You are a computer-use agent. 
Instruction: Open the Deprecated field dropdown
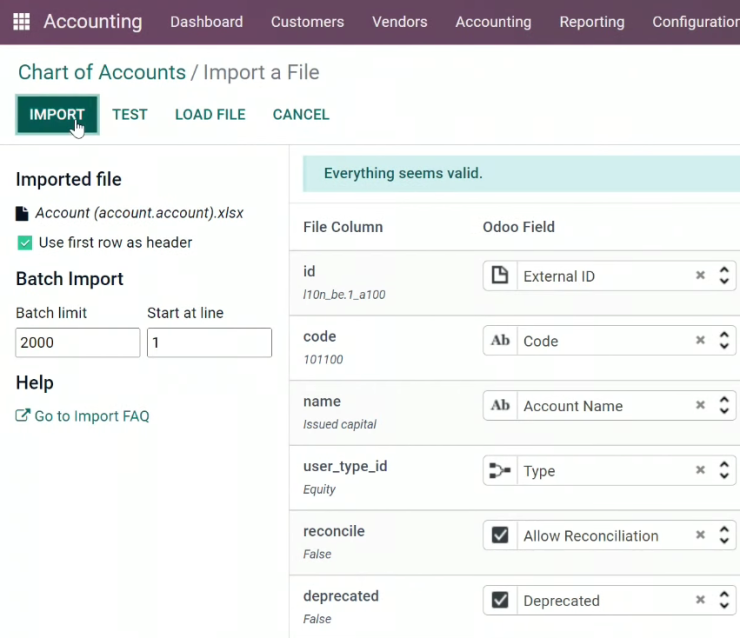coord(724,600)
